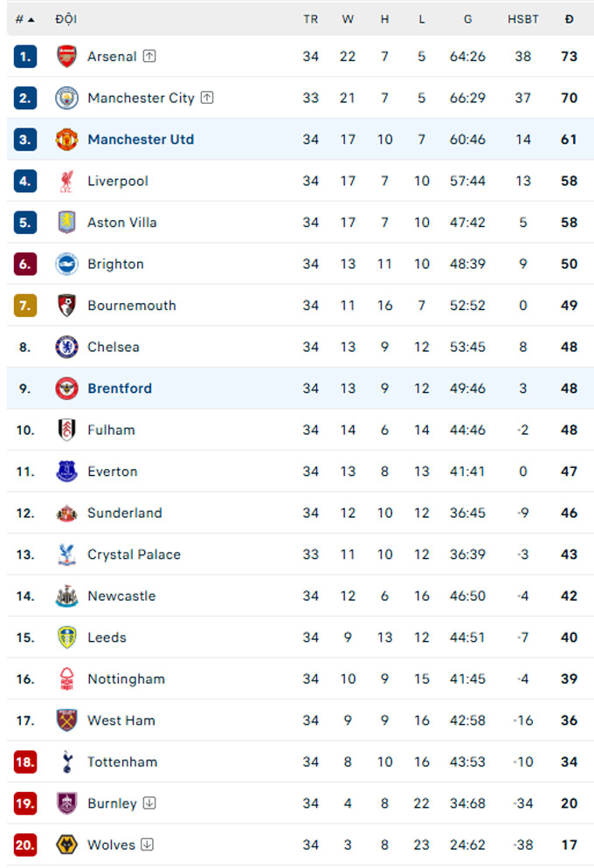The height and width of the screenshot is (868, 594).
Task: Sort standings by HSBT goal difference header
Action: [x=523, y=19]
